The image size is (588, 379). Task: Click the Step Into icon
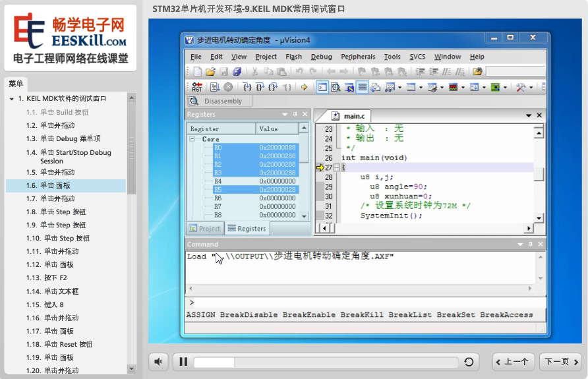tap(247, 88)
